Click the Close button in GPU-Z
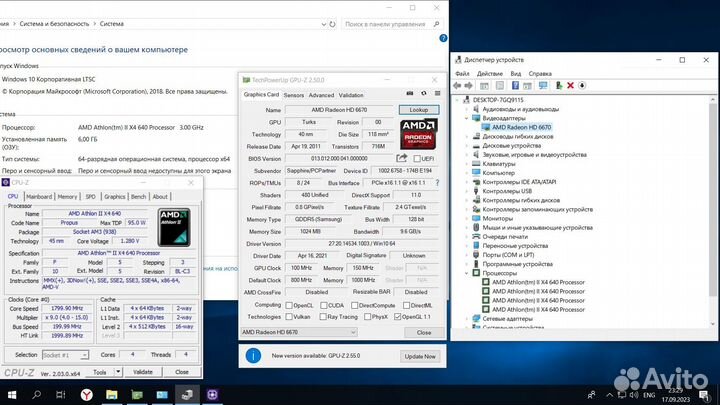The width and height of the screenshot is (720, 405). (x=424, y=332)
